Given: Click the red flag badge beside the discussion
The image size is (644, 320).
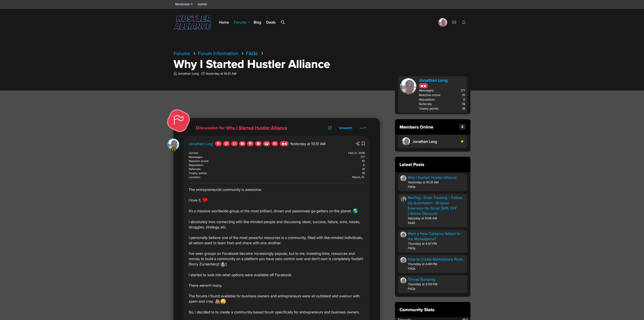Looking at the screenshot, I should pos(178,121).
